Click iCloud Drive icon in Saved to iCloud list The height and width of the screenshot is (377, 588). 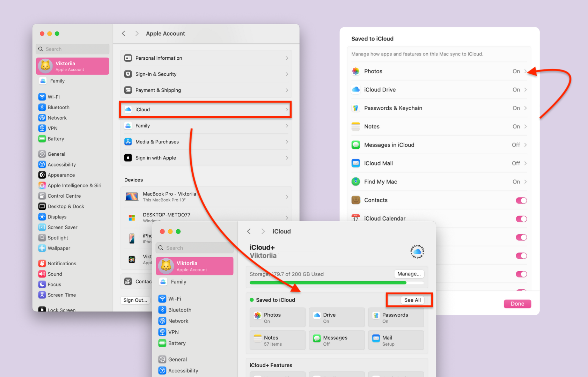coord(356,90)
